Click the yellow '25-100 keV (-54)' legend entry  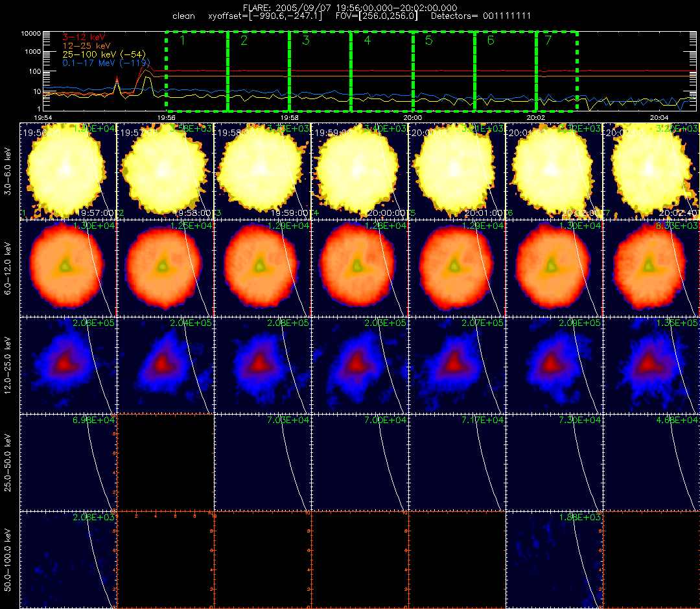104,54
